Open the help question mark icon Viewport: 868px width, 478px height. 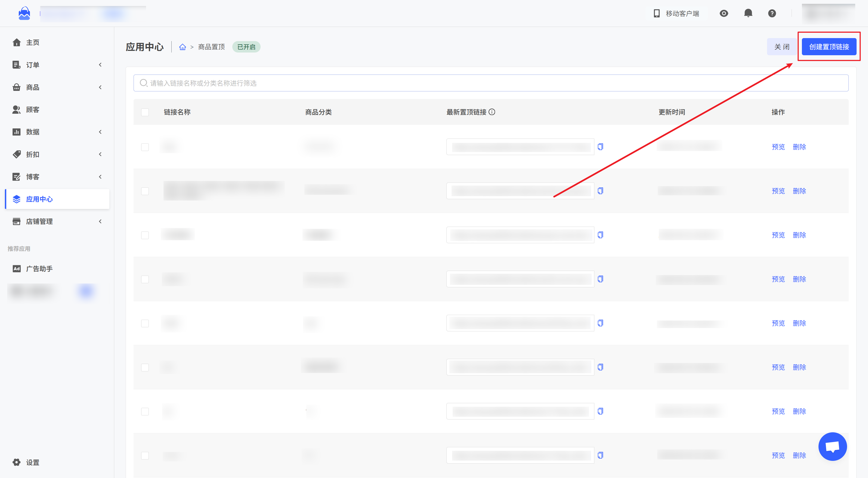tap(772, 13)
